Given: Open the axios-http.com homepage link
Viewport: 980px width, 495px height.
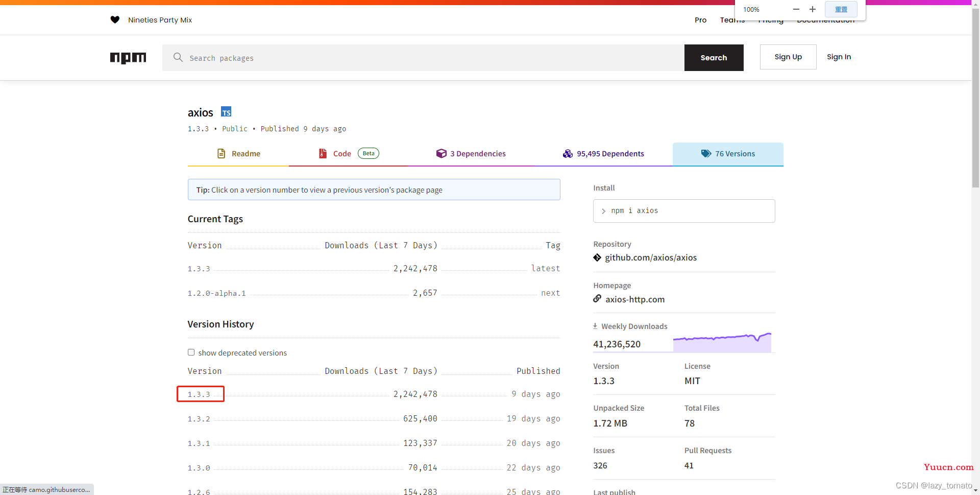Looking at the screenshot, I should click(635, 299).
